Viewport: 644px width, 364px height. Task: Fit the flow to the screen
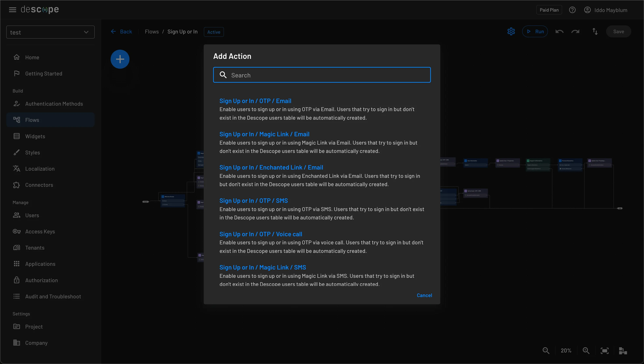(x=604, y=350)
